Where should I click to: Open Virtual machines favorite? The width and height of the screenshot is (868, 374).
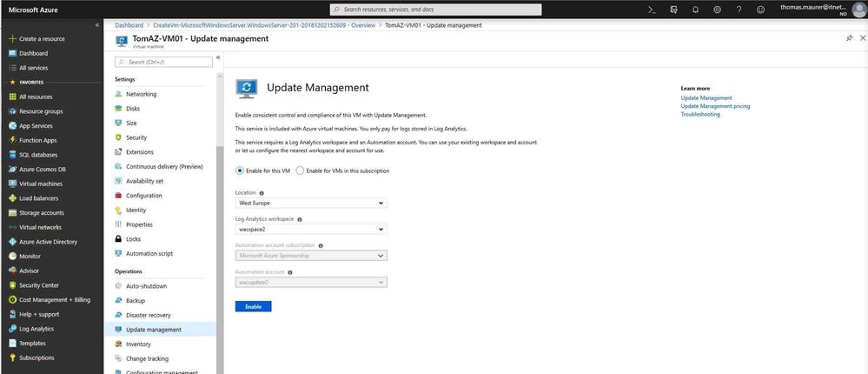tap(36, 184)
